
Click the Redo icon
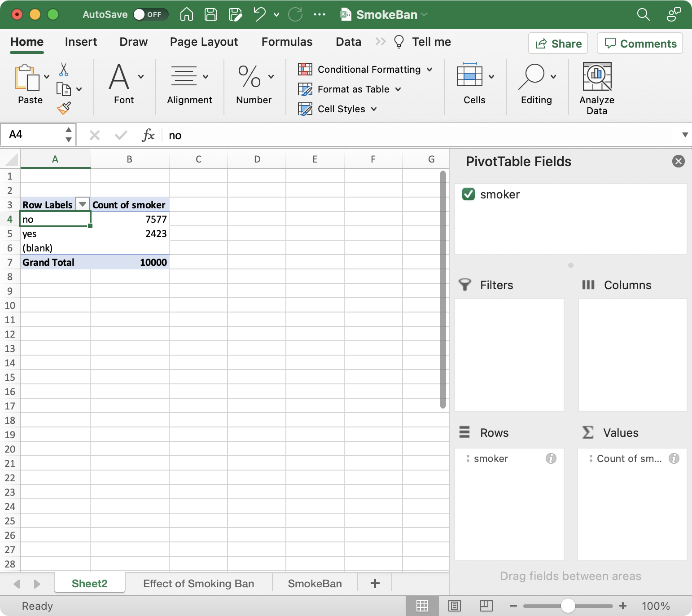pos(295,14)
